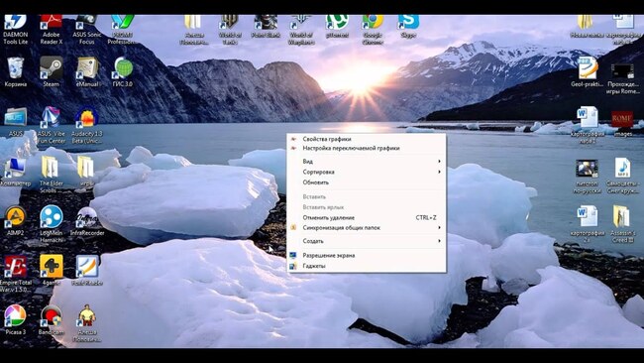Select the Assassin's Creed III folder
Screen dimensions: 644x363
(x=622, y=224)
